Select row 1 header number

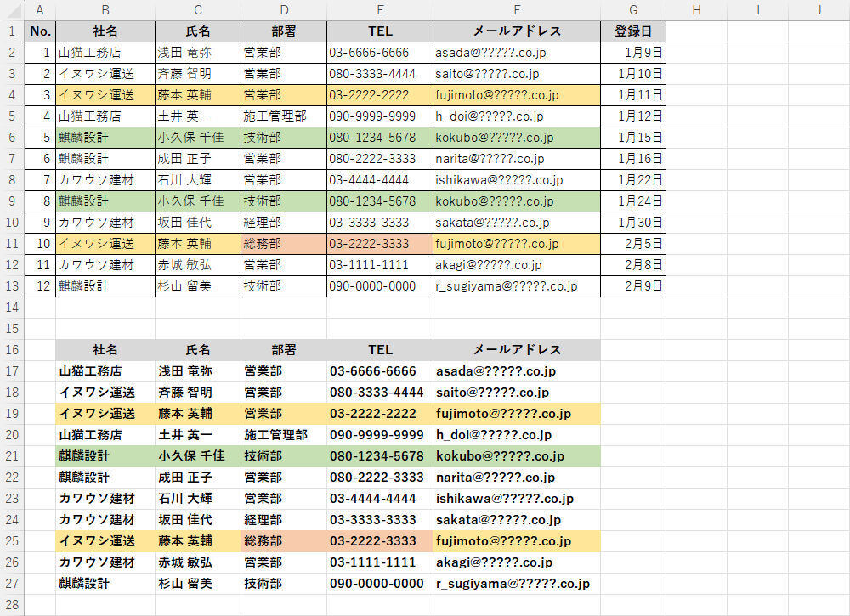pyautogui.click(x=12, y=31)
